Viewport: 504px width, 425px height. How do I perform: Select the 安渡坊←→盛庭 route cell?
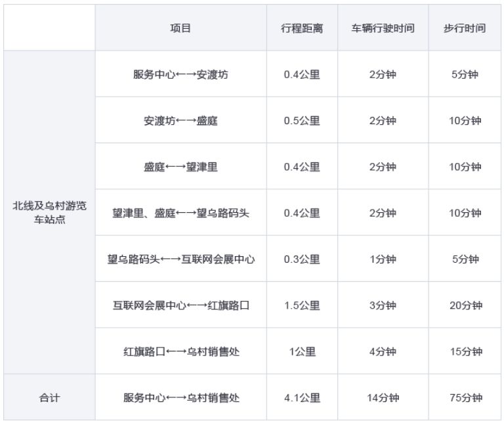180,121
